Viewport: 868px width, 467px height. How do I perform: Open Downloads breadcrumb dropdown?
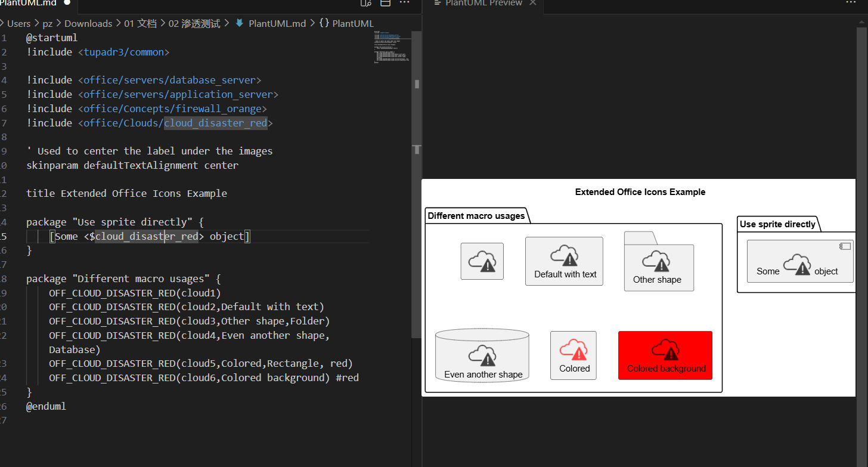(88, 23)
